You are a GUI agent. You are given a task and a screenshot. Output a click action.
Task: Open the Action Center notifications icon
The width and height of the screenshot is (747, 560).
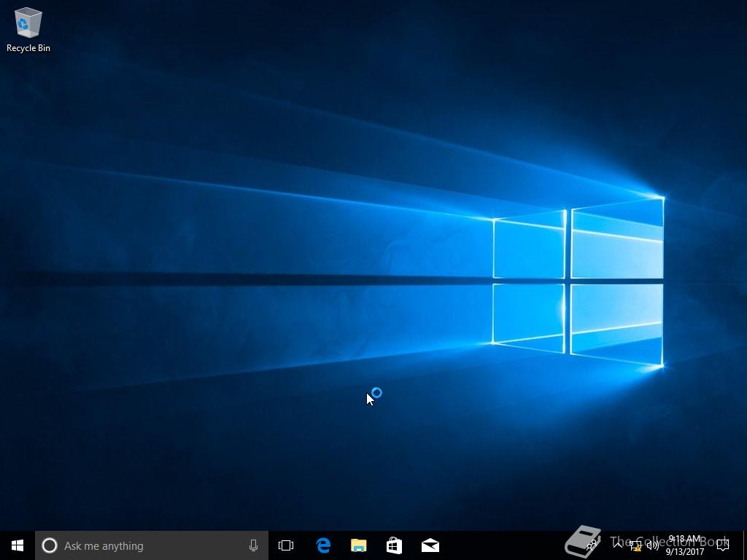[723, 545]
